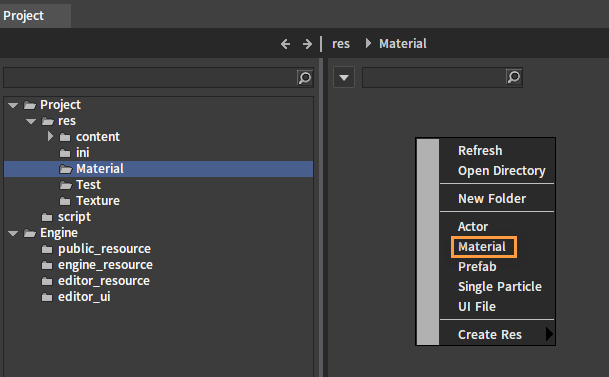609x377 pixels.
Task: Select New Folder from context menu
Action: 492,198
